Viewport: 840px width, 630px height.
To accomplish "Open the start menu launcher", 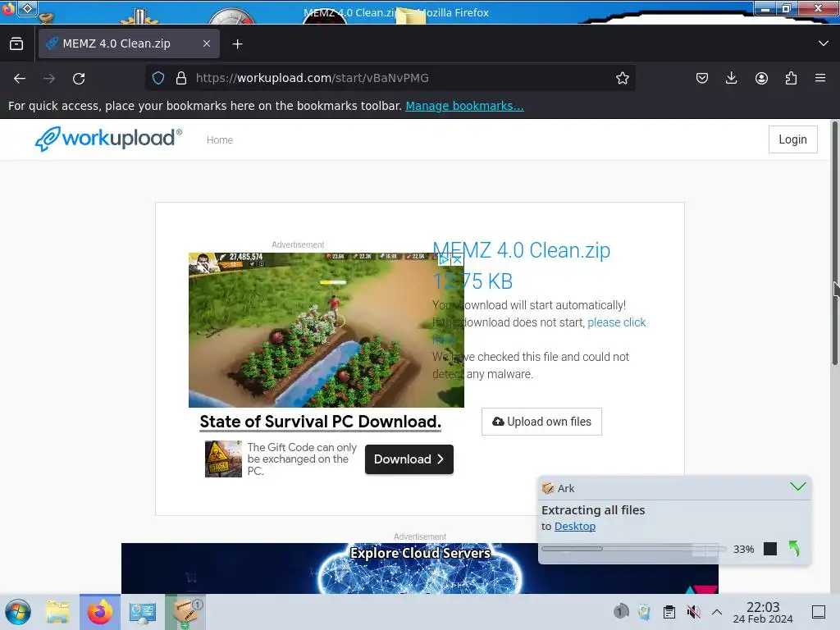I will click(x=18, y=612).
